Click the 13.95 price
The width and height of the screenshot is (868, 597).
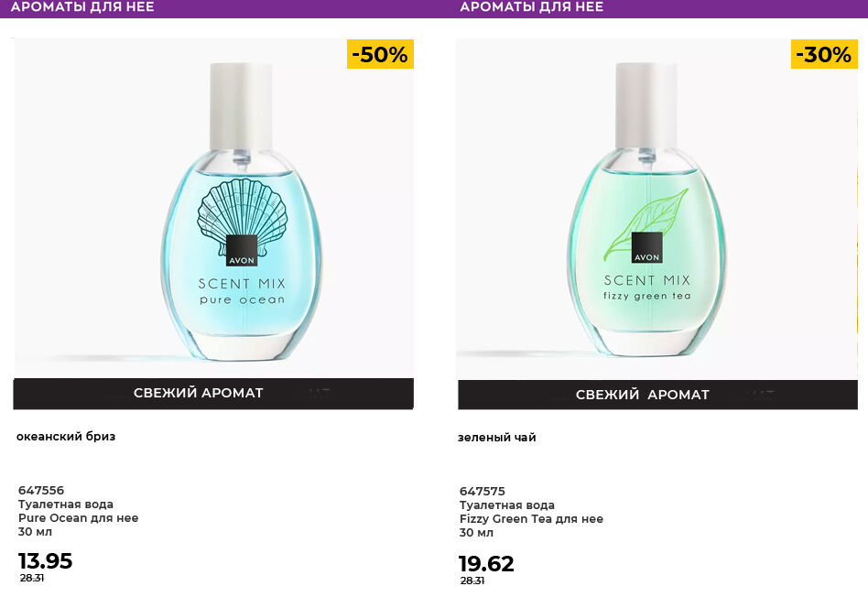pyautogui.click(x=46, y=560)
